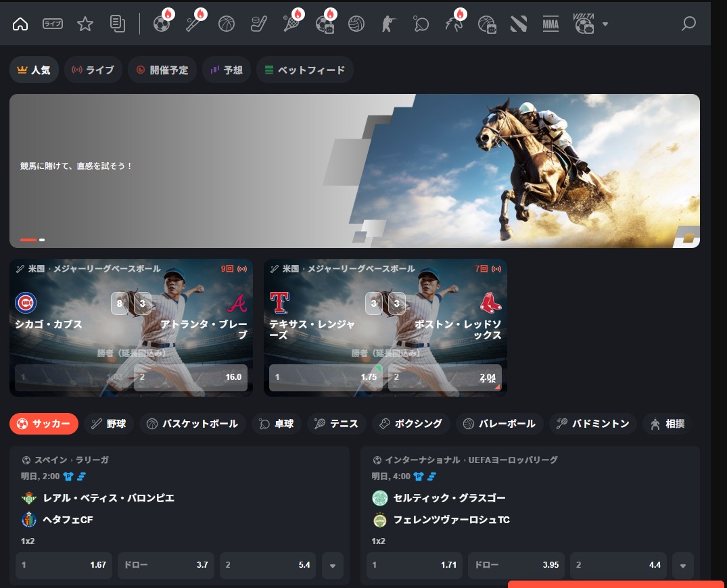Expand more markets for Celtic match
Image resolution: width=727 pixels, height=588 pixels.
pos(683,566)
